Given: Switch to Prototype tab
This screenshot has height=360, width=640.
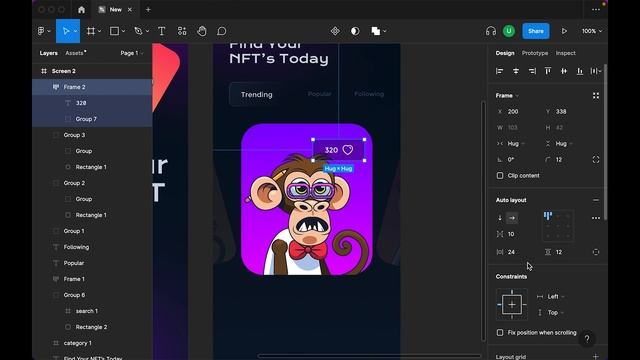Looking at the screenshot, I should [535, 53].
